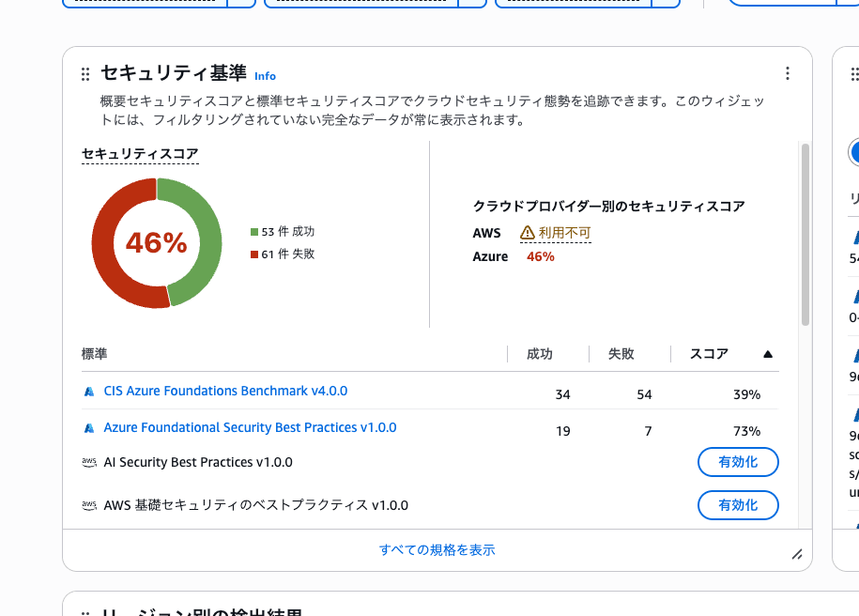Click the セキュリティスコア underlined label
This screenshot has width=859, height=616.
tap(140, 154)
